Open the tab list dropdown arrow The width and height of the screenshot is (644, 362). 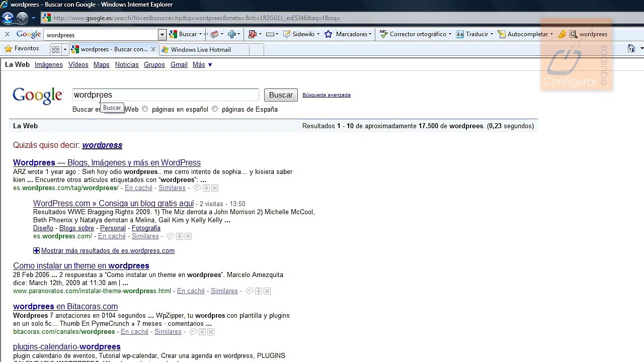[x=64, y=49]
